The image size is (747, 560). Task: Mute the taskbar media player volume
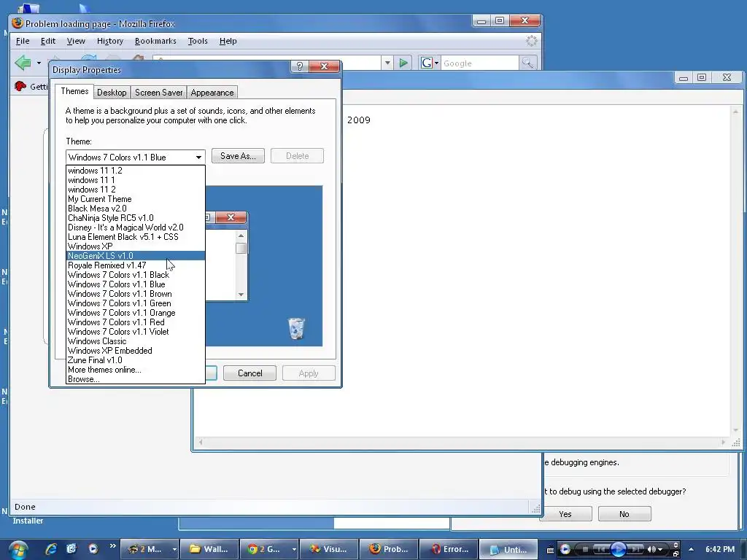pyautogui.click(x=651, y=550)
